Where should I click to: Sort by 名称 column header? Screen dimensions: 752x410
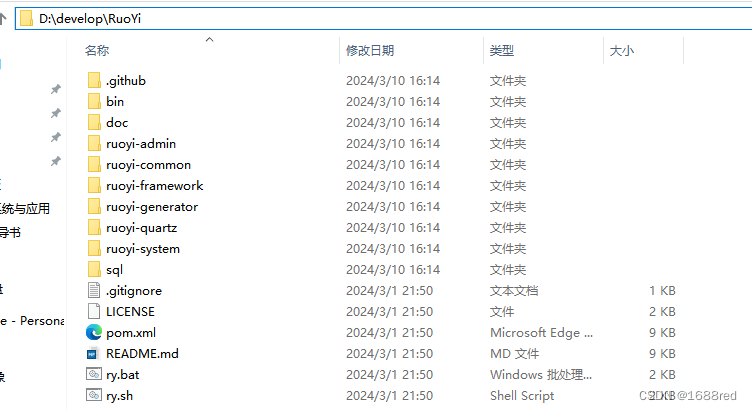(x=97, y=50)
